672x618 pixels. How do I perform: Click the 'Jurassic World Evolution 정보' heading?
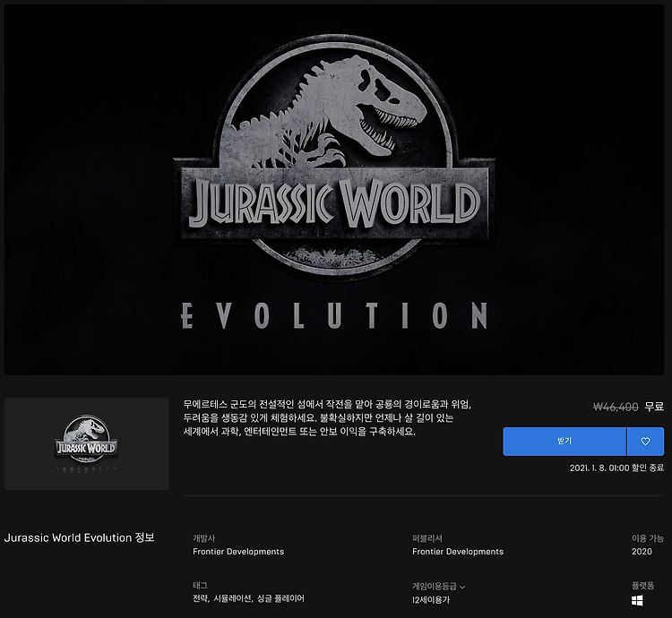click(x=79, y=537)
